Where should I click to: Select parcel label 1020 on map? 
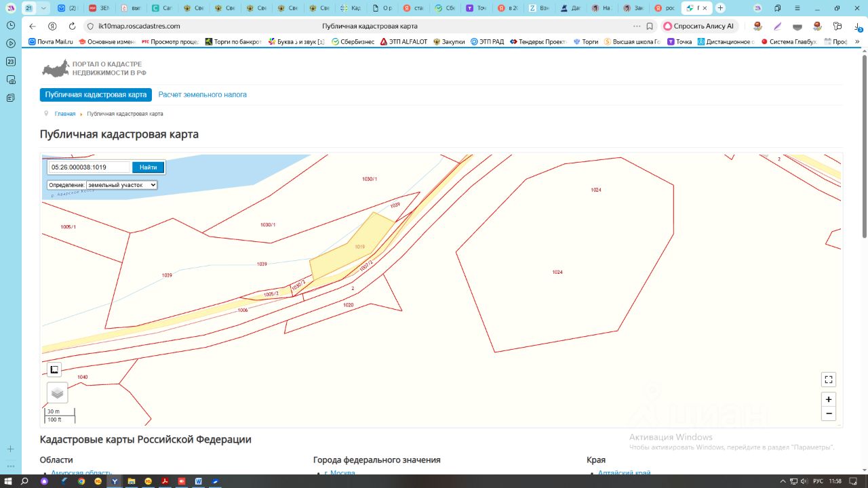click(x=349, y=305)
